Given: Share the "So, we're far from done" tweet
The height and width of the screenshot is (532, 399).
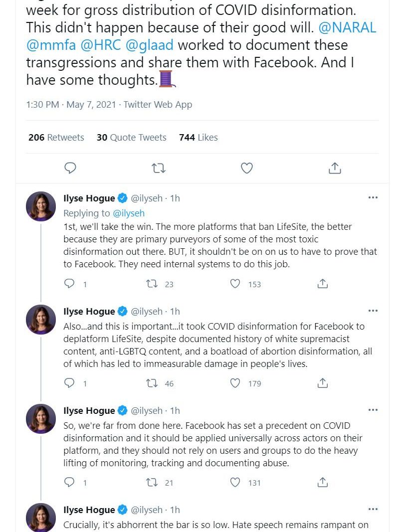Looking at the screenshot, I should coord(323,482).
